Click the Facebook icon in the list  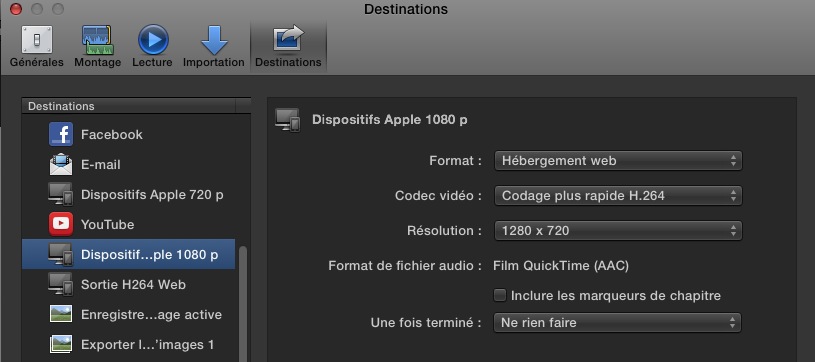coord(61,134)
